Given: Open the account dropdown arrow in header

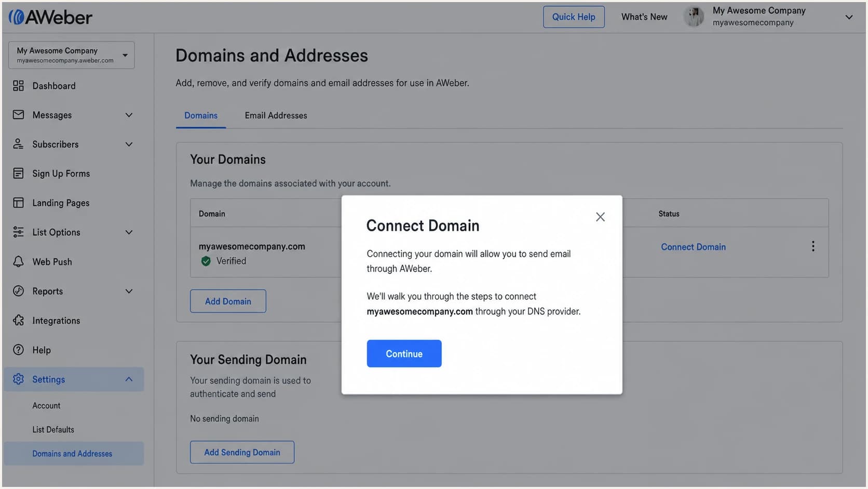Looking at the screenshot, I should click(x=849, y=17).
